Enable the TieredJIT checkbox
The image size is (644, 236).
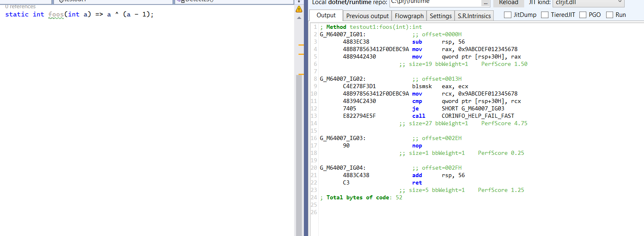pyautogui.click(x=545, y=15)
